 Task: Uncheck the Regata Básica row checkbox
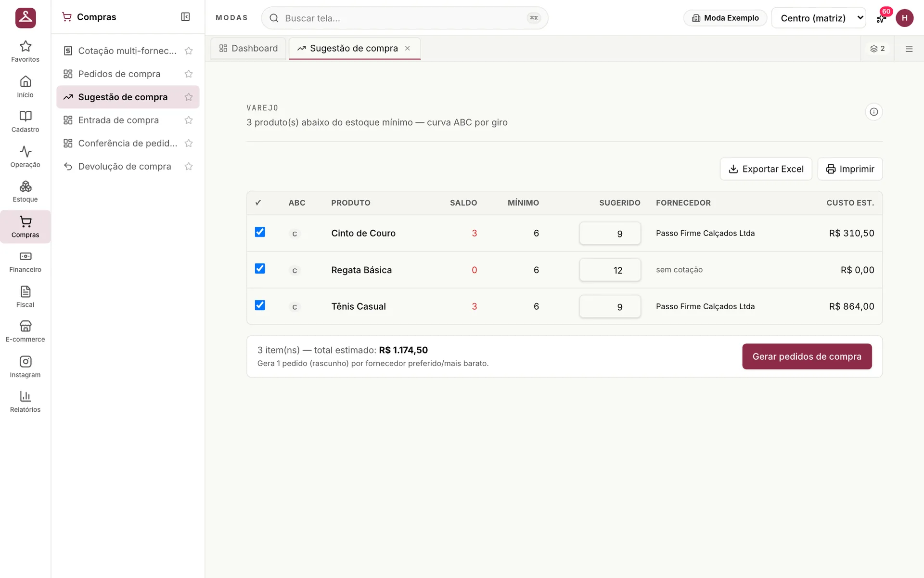tap(260, 269)
